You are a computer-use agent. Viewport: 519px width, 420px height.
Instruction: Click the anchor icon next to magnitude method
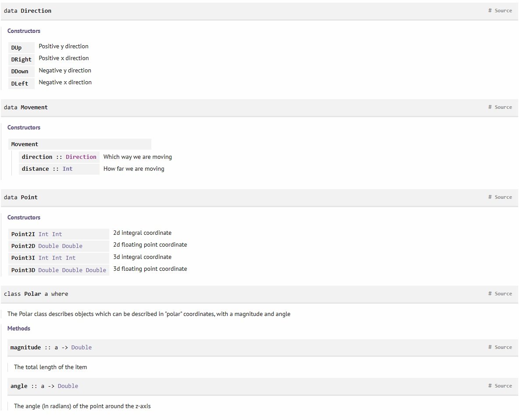click(x=489, y=347)
